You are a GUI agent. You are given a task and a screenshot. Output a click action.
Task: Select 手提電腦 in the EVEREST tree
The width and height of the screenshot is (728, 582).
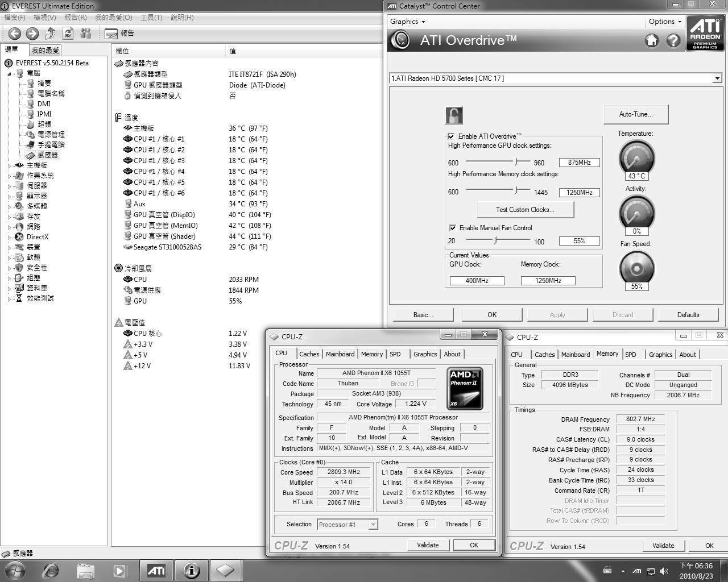click(x=51, y=144)
